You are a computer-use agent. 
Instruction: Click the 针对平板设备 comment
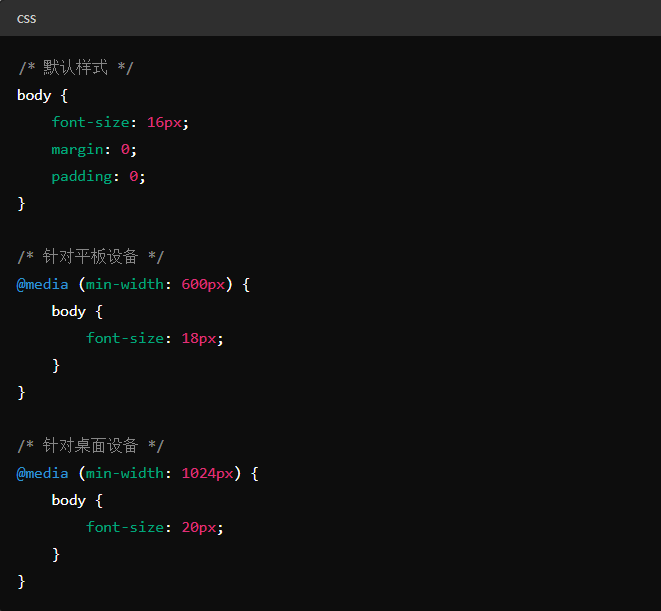click(91, 257)
